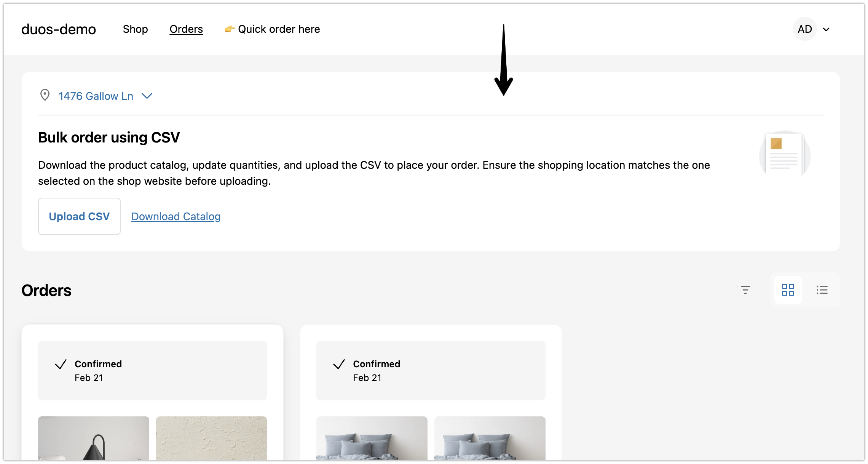Open Quick order here link

279,29
